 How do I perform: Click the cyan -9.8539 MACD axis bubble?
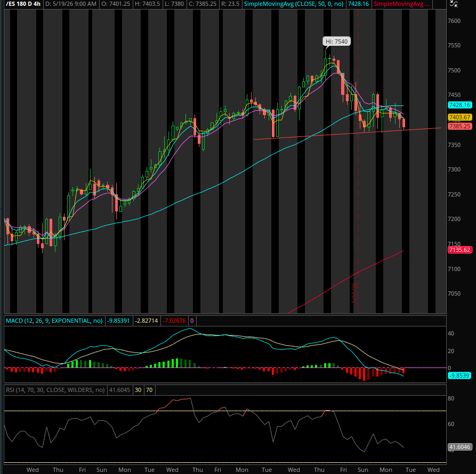click(x=459, y=376)
